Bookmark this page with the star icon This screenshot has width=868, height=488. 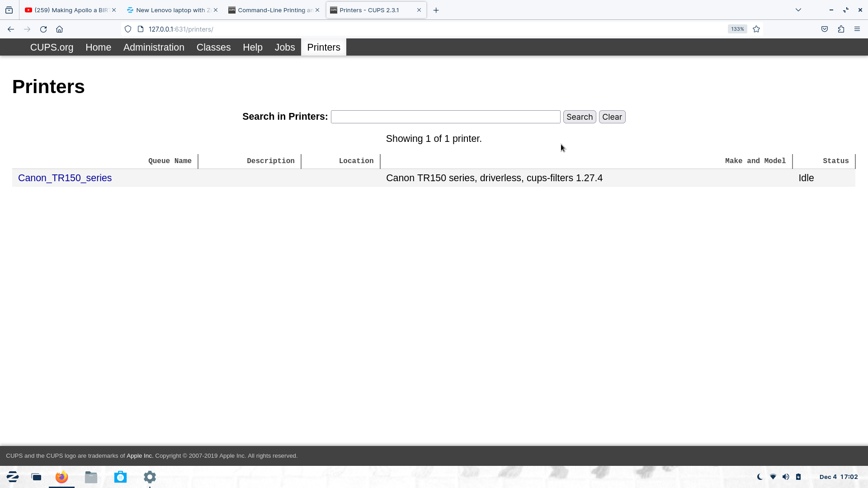tap(756, 29)
